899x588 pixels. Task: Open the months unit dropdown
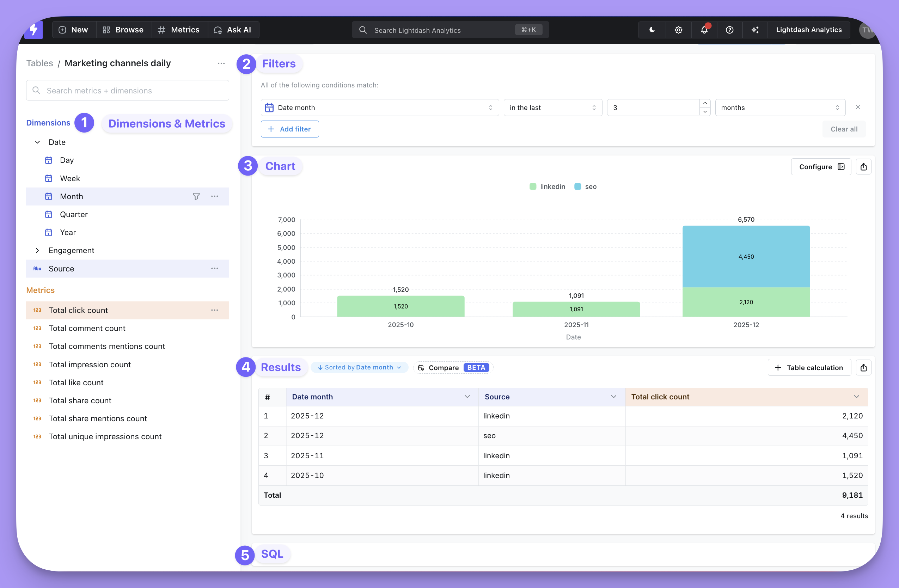pyautogui.click(x=779, y=108)
